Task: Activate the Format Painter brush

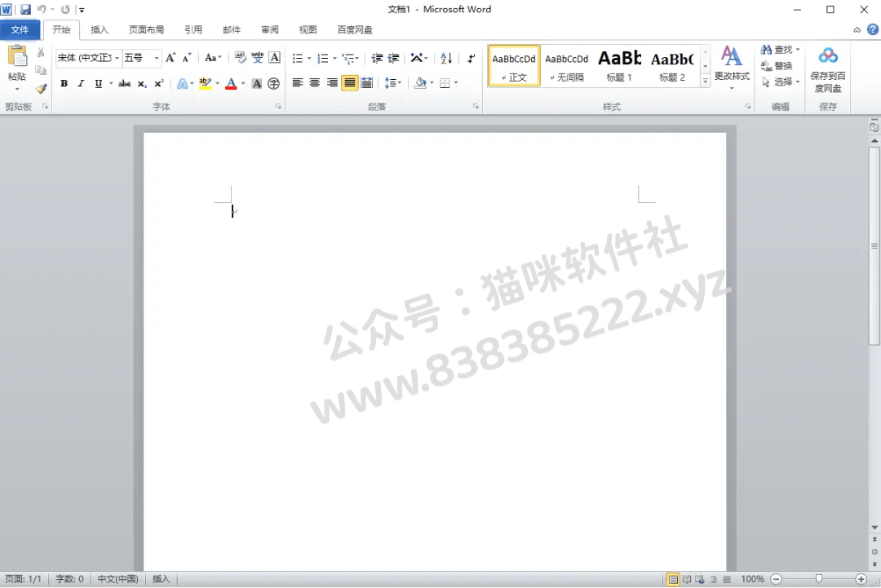Action: click(x=41, y=88)
